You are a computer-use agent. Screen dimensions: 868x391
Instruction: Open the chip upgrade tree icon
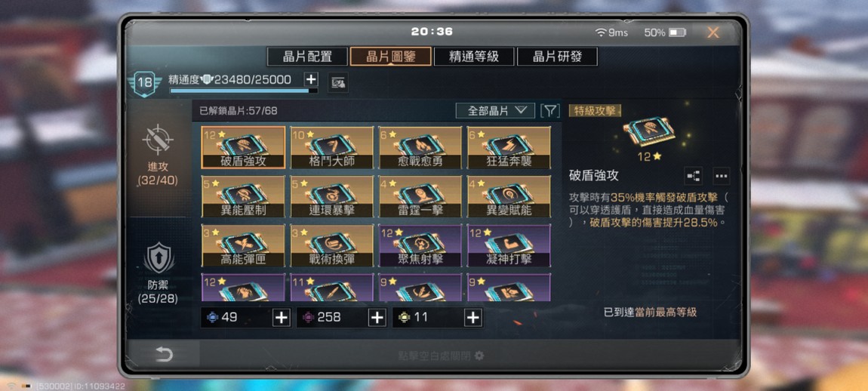tap(693, 176)
